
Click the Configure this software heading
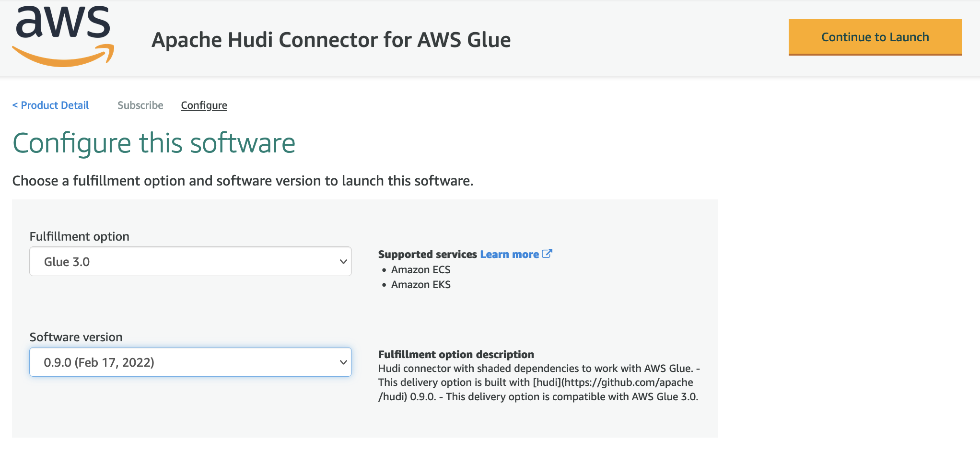tap(154, 143)
